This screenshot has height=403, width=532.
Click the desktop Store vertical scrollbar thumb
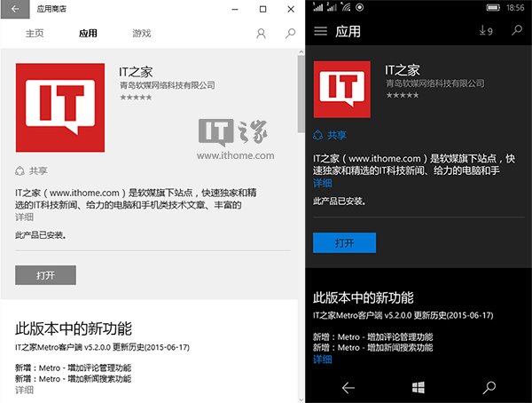301,94
